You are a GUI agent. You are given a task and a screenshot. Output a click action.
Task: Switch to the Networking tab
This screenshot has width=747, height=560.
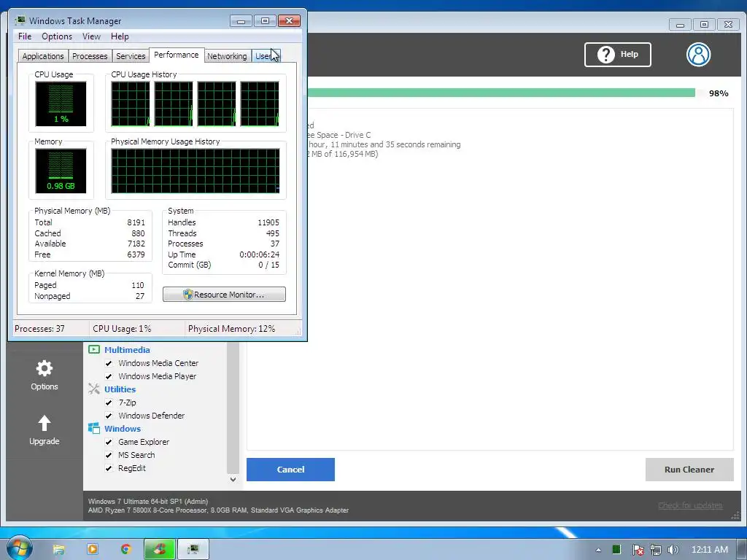coord(227,56)
